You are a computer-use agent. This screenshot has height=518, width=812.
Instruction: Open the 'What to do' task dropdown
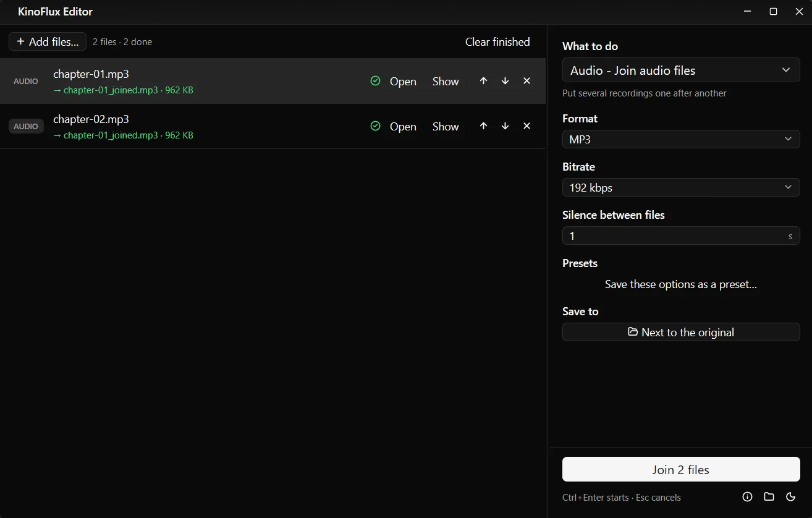pyautogui.click(x=681, y=70)
